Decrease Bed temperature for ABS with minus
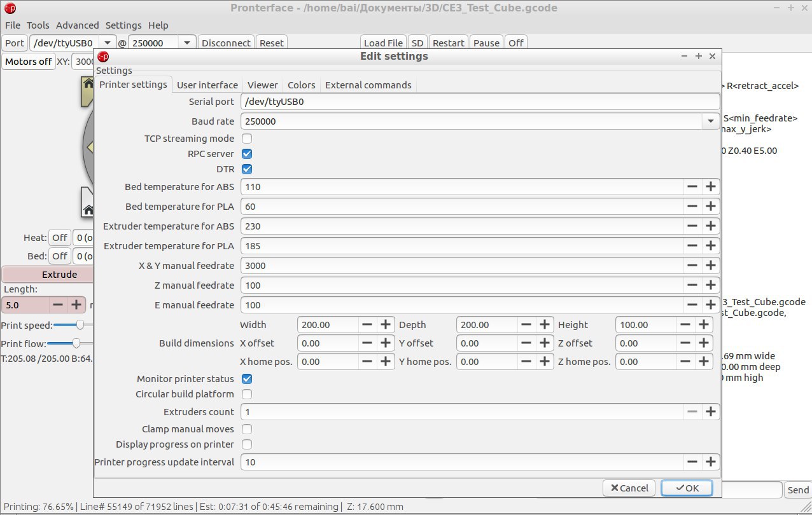Screen dimensions: 812x515 (x=692, y=187)
